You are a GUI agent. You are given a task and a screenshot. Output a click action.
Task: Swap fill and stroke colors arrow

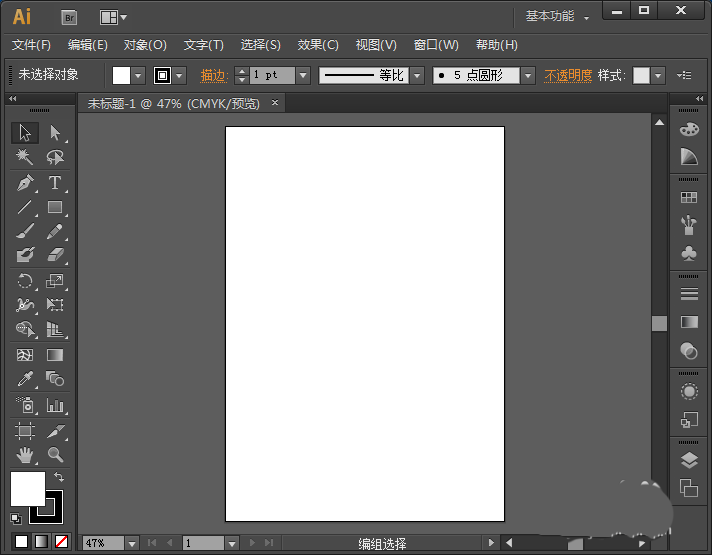59,477
